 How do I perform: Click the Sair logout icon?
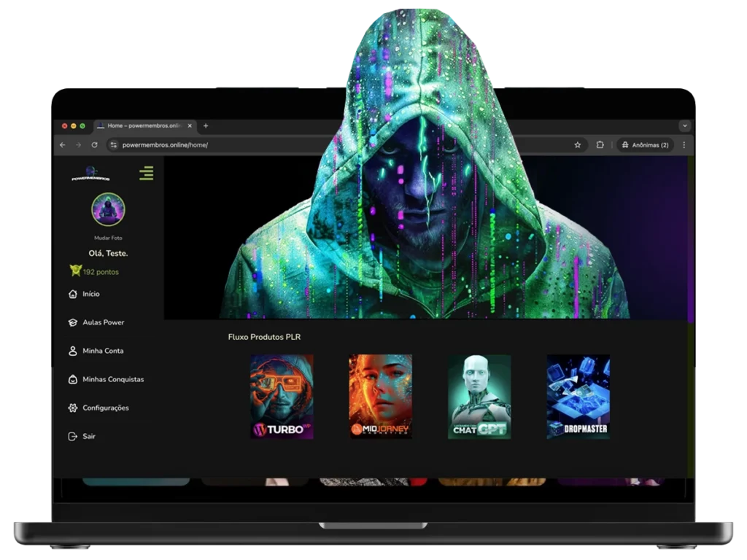pyautogui.click(x=72, y=436)
